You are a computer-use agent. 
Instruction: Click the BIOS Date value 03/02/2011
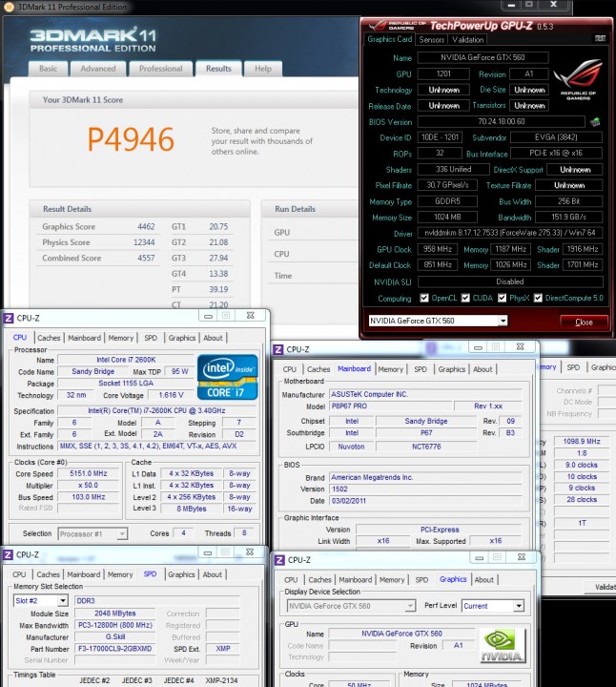point(425,501)
